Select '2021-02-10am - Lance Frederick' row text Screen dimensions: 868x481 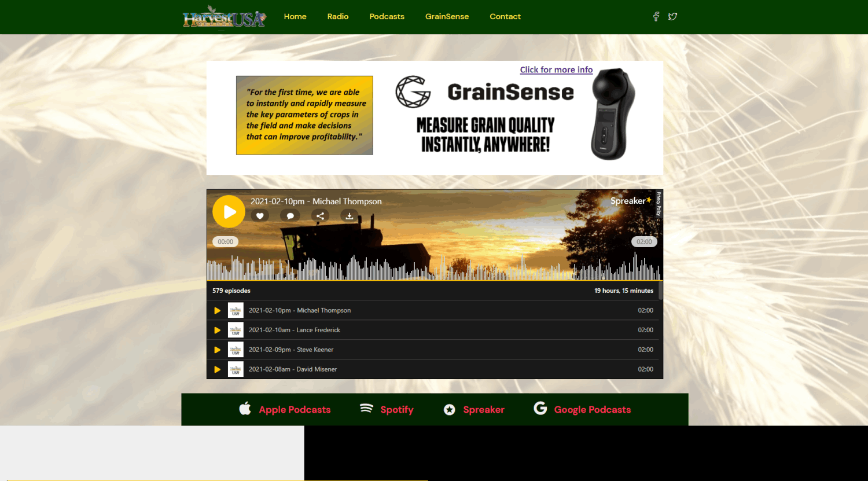(x=295, y=330)
